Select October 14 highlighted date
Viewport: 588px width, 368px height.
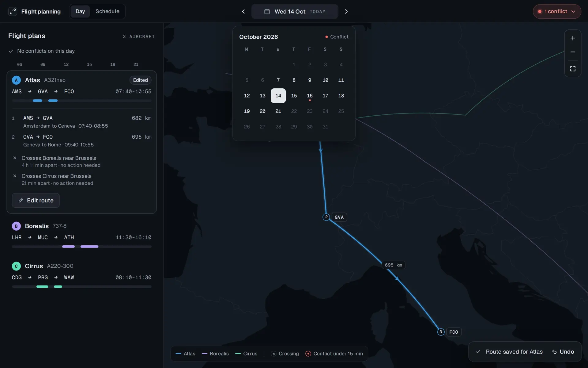coord(278,96)
